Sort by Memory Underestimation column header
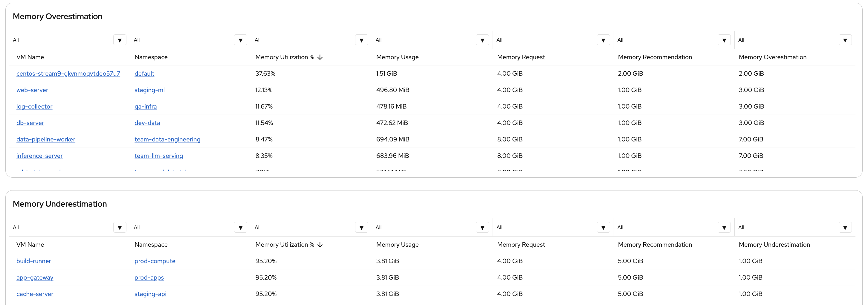Viewport: 868px width, 305px height. (x=774, y=245)
